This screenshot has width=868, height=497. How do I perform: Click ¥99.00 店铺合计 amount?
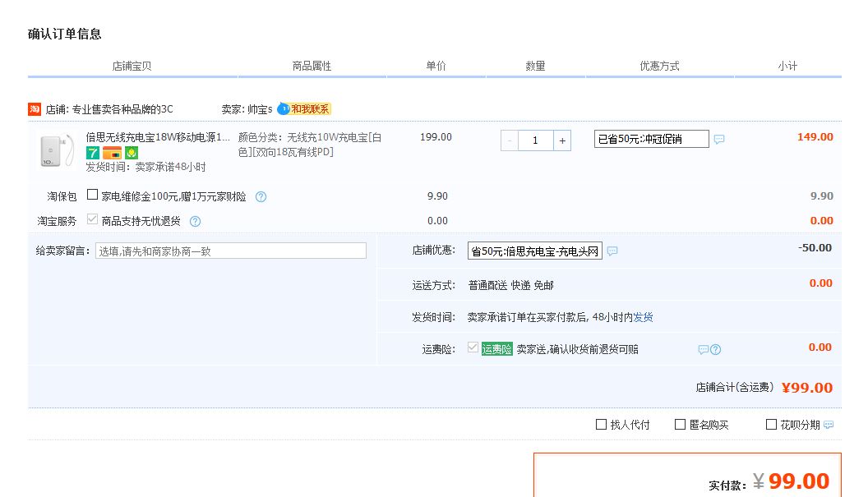tap(807, 388)
